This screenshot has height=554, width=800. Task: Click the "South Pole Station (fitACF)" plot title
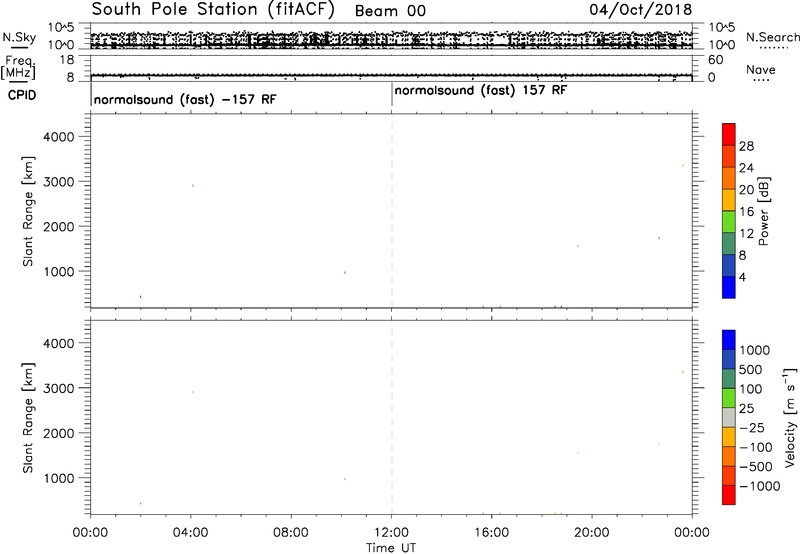tap(213, 10)
